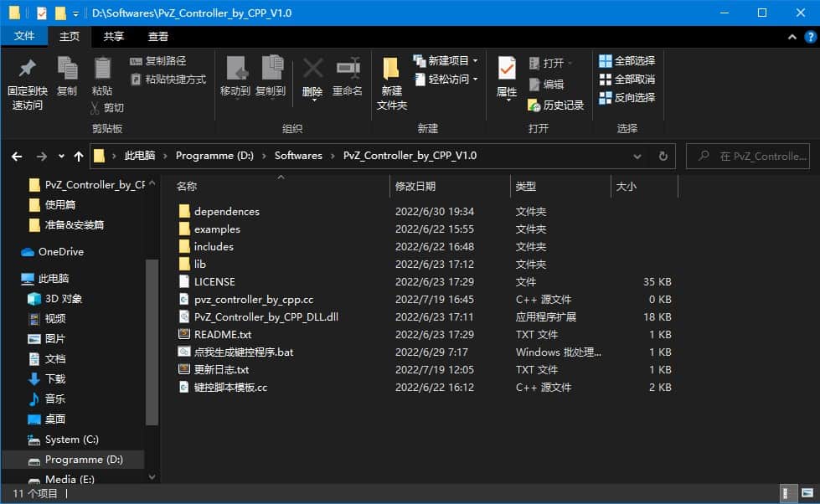
Task: Select all items with 全部选择
Action: click(x=627, y=59)
